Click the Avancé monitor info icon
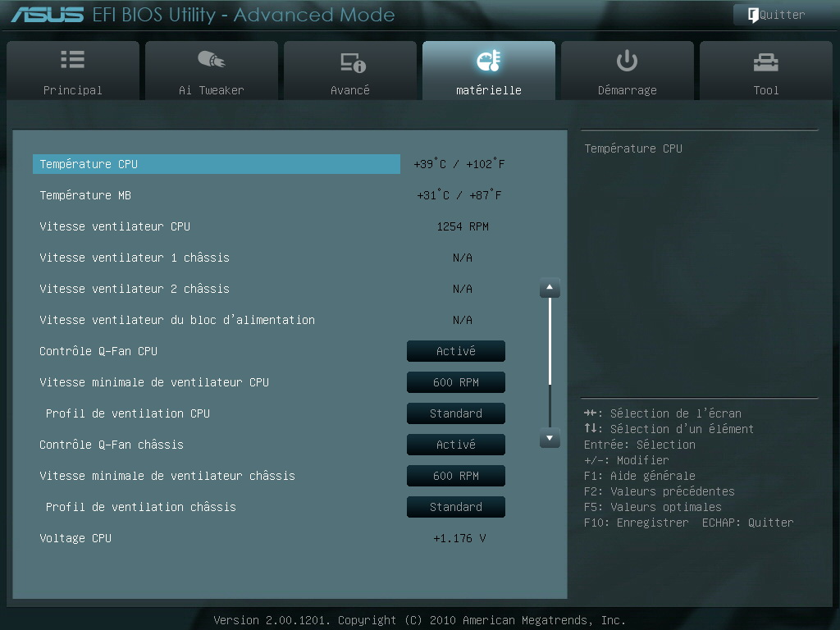The image size is (840, 630). tap(353, 62)
